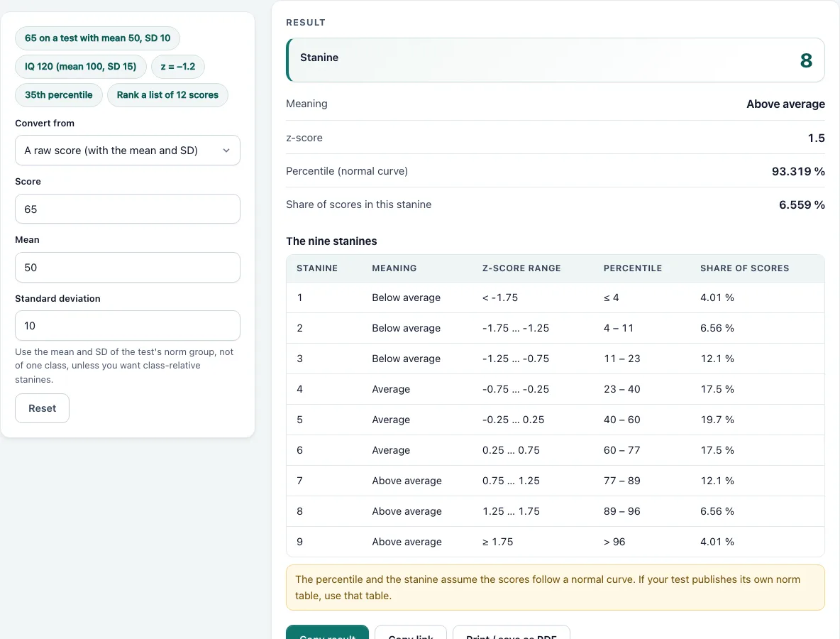This screenshot has width=840, height=639.
Task: Click the Copy result button
Action: 327,632
